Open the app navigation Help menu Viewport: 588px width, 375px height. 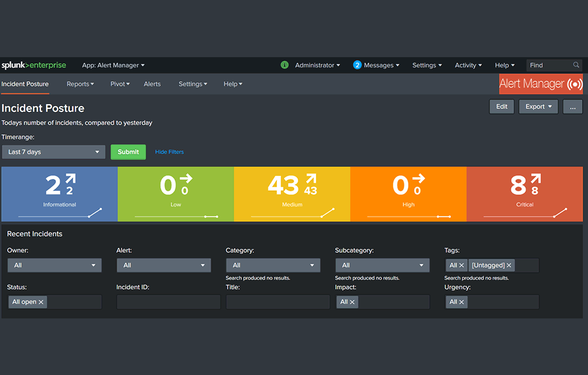coord(233,84)
